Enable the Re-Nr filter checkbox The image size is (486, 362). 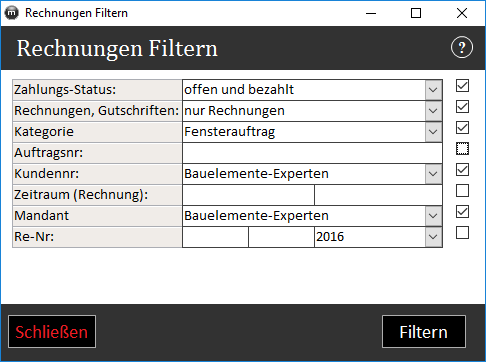point(462,233)
